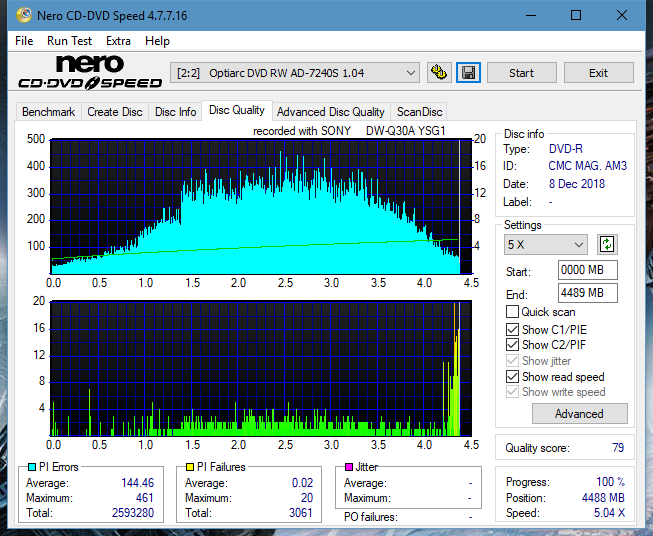Click the disc ID CMC MAG. AM3
This screenshot has height=536, width=653.
pyautogui.click(x=587, y=166)
